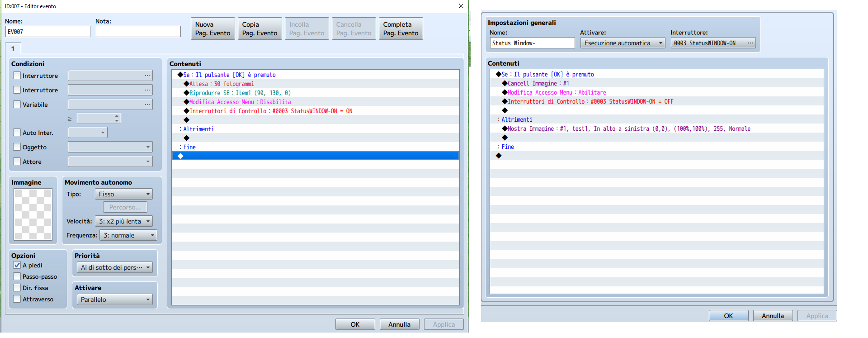Click Applica in the common event window
The width and height of the screenshot is (868, 338).
coord(817,316)
